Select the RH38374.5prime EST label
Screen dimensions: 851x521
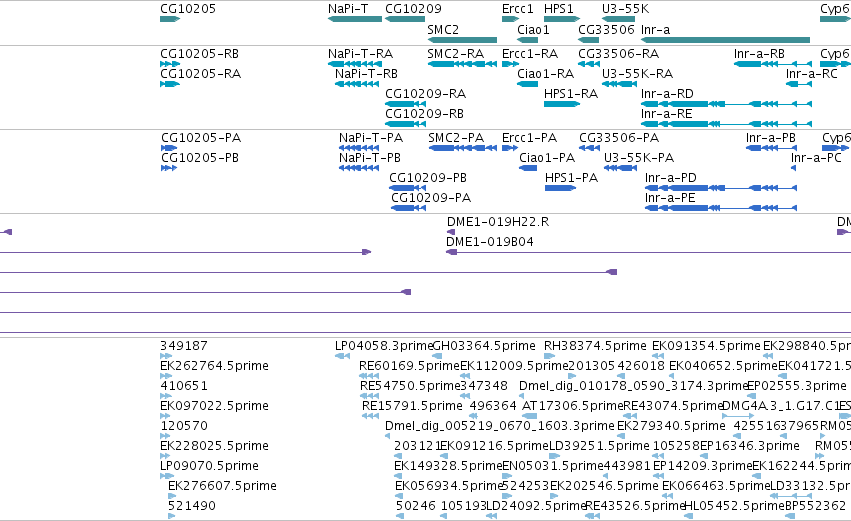(x=595, y=346)
